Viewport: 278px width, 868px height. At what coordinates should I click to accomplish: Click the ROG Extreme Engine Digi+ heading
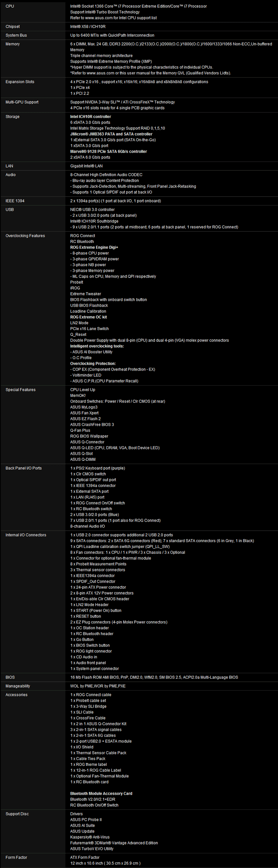[x=94, y=247]
